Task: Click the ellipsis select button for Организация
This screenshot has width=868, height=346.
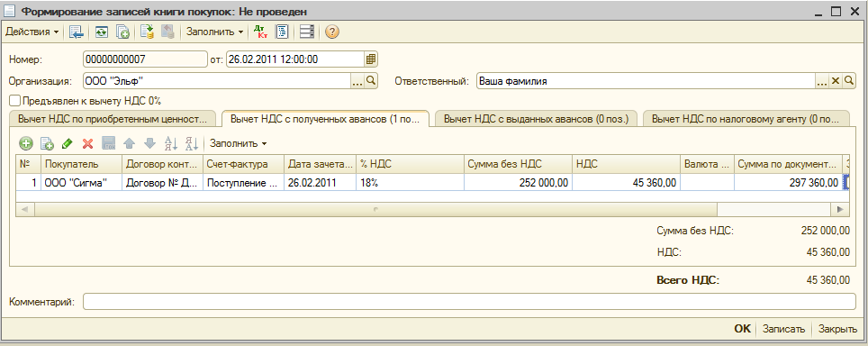Action: tap(357, 81)
